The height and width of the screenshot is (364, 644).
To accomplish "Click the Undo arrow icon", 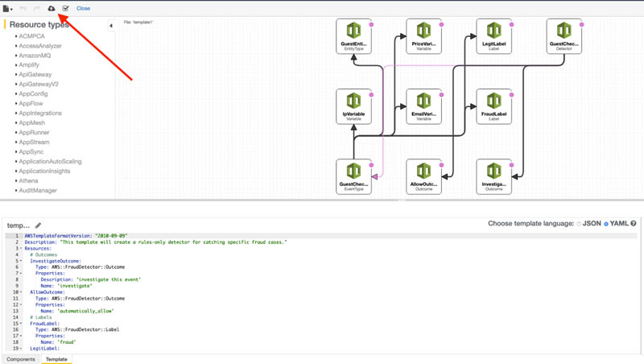I will click(23, 8).
